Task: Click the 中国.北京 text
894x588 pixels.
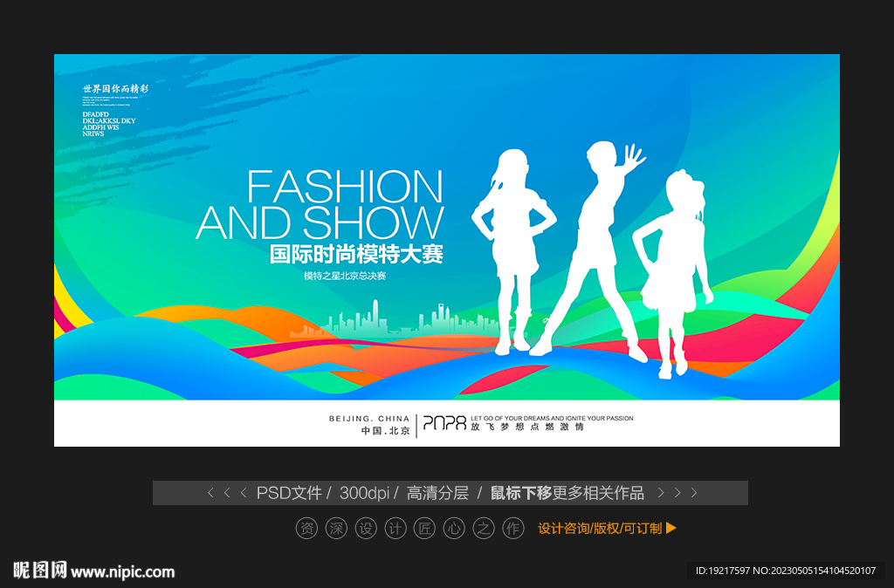Action: pos(385,431)
